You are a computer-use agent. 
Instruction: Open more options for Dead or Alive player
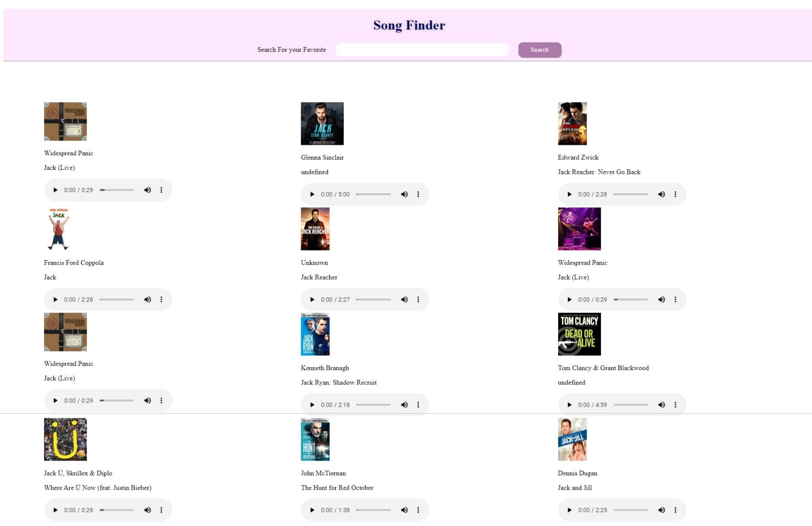675,405
